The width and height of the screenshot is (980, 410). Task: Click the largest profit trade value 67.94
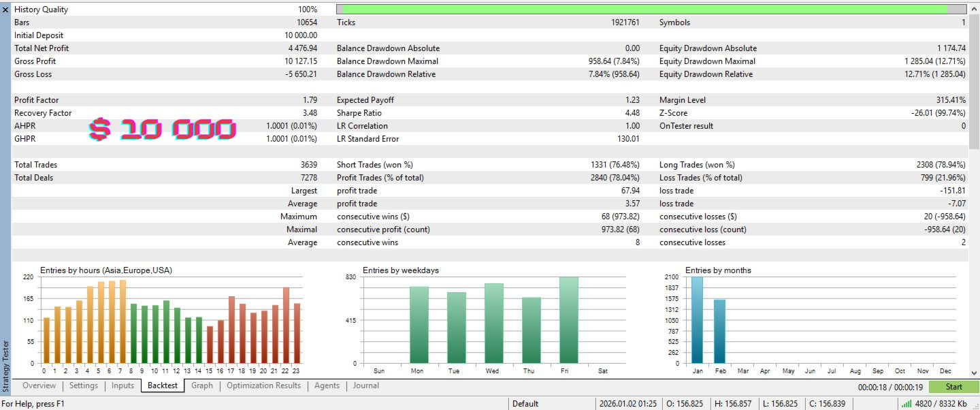(630, 191)
